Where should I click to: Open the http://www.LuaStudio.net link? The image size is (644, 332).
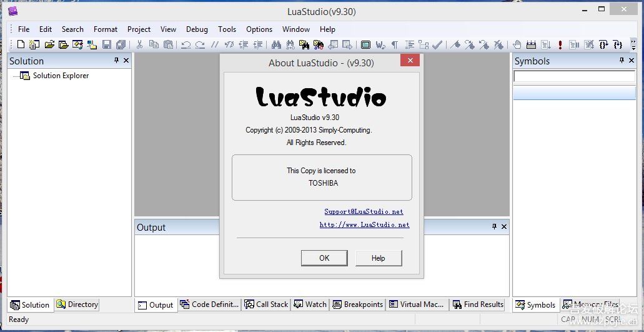click(x=364, y=224)
